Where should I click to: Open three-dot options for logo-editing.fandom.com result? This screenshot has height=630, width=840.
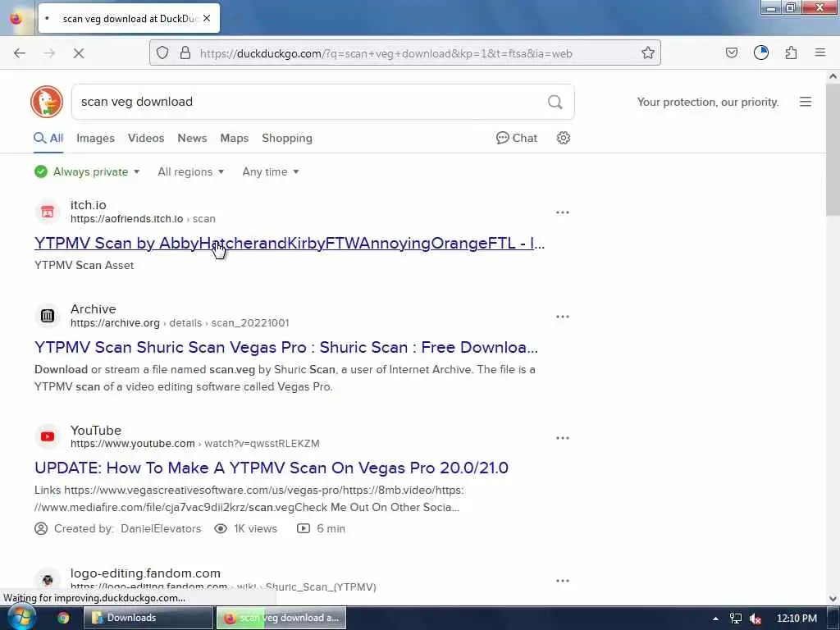click(563, 580)
